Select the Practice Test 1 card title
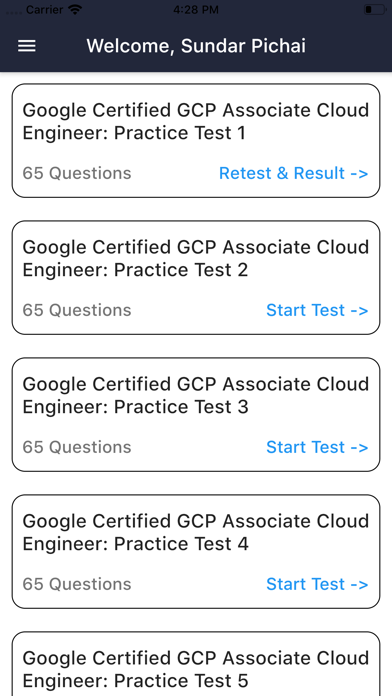This screenshot has height=696, width=392. coord(196,122)
